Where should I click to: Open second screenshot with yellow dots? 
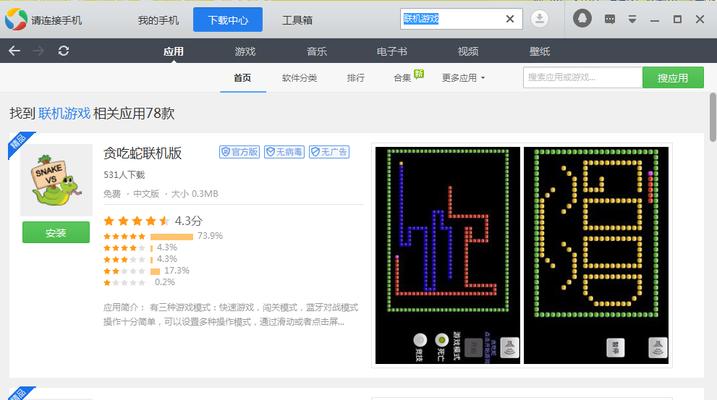click(596, 255)
